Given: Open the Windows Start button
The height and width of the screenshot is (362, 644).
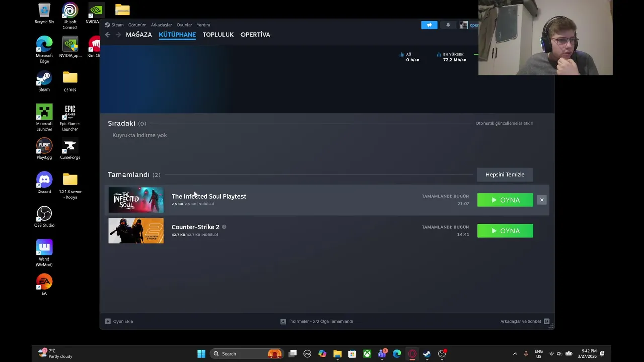Looking at the screenshot, I should pyautogui.click(x=201, y=354).
